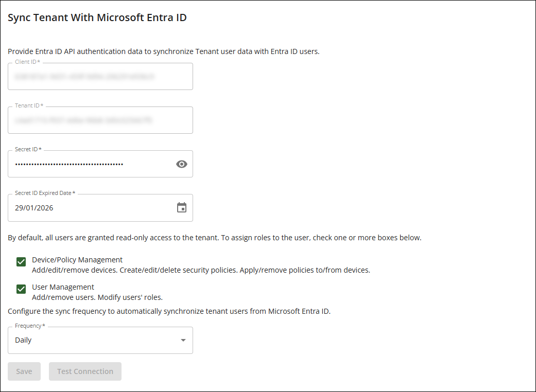Viewport: 536px width, 392px height.
Task: Click the 'Add/remove users' description text
Action: pos(97,297)
